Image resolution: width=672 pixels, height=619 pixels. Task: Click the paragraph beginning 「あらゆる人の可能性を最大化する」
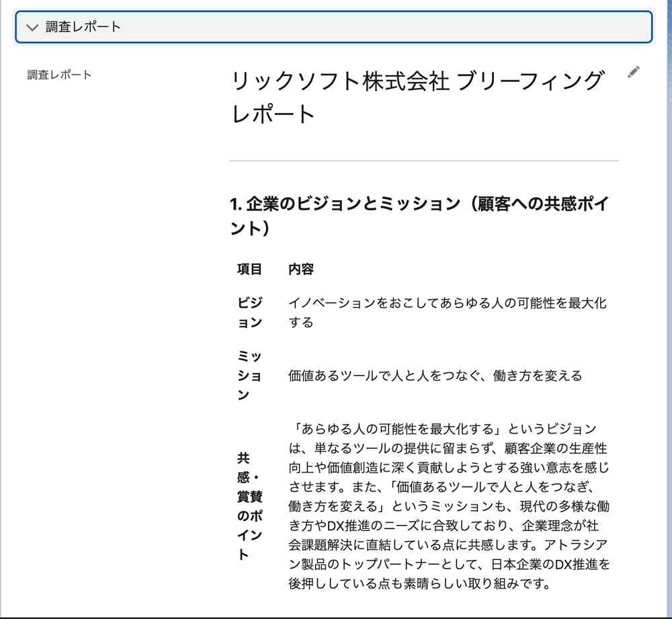click(449, 506)
